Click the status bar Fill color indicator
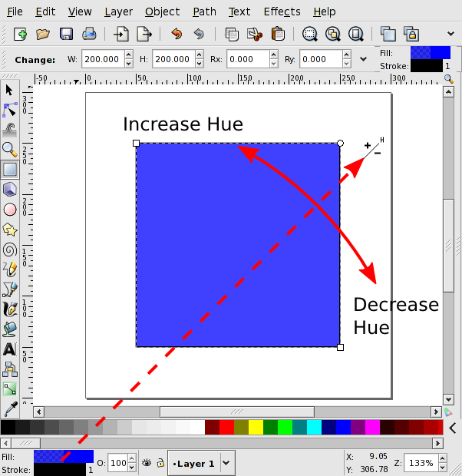The width and height of the screenshot is (462, 476). click(64, 456)
